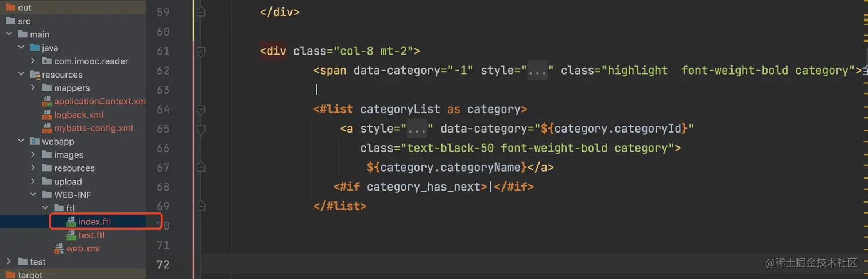This screenshot has width=868, height=279.
Task: Collapse the ftl folder chevron
Action: [45, 208]
